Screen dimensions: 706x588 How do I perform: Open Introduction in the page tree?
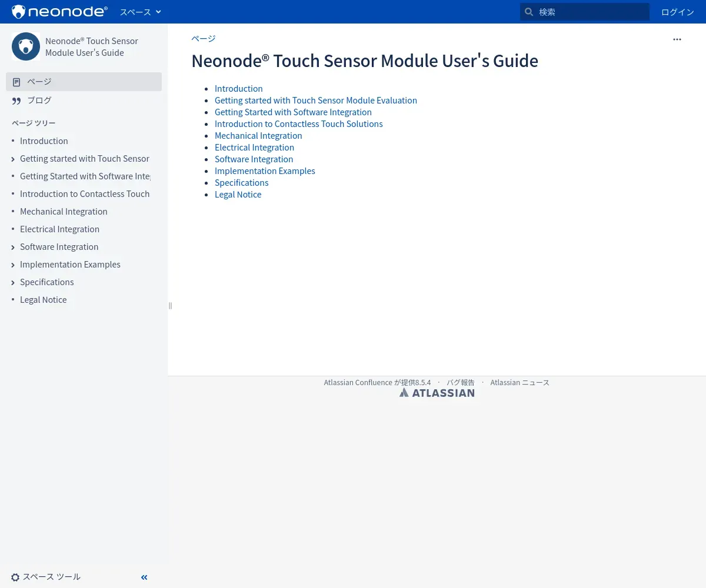coord(44,141)
